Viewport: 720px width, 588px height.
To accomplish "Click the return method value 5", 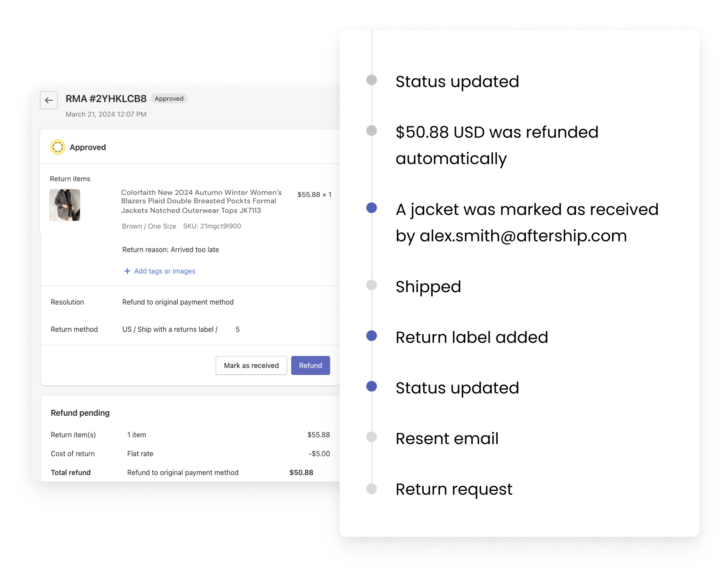I will 238,329.
